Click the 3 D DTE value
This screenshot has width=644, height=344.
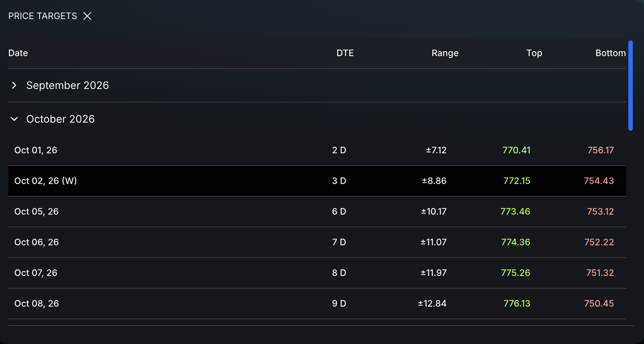point(339,181)
